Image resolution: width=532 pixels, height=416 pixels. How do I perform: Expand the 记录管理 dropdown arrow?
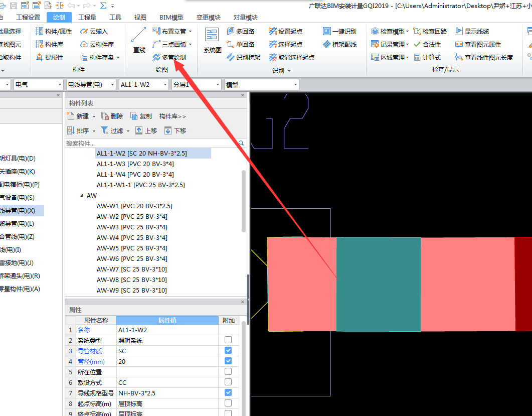[407, 45]
